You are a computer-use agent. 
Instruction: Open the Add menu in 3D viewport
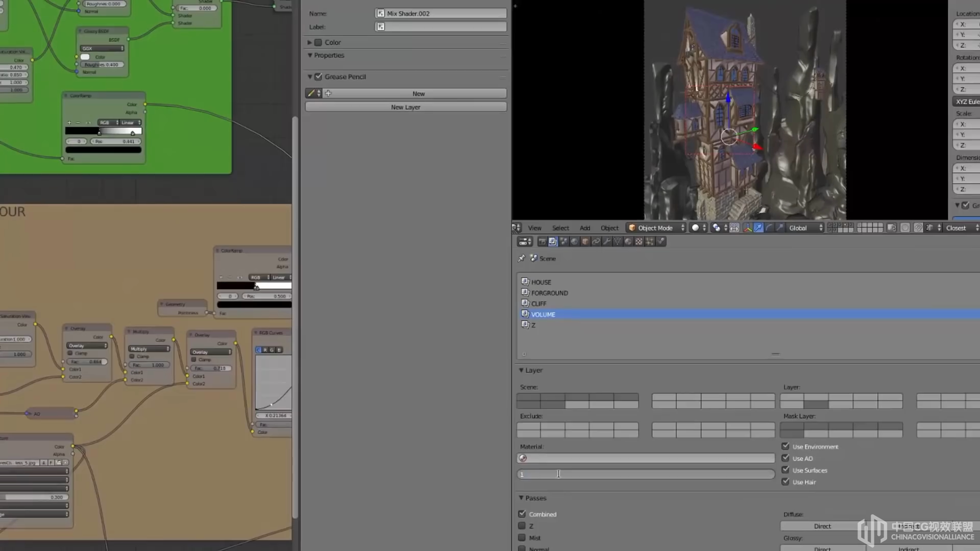585,228
